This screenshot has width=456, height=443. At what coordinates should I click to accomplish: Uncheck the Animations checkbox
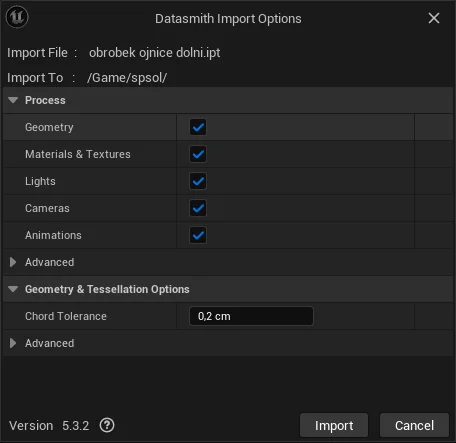point(198,235)
